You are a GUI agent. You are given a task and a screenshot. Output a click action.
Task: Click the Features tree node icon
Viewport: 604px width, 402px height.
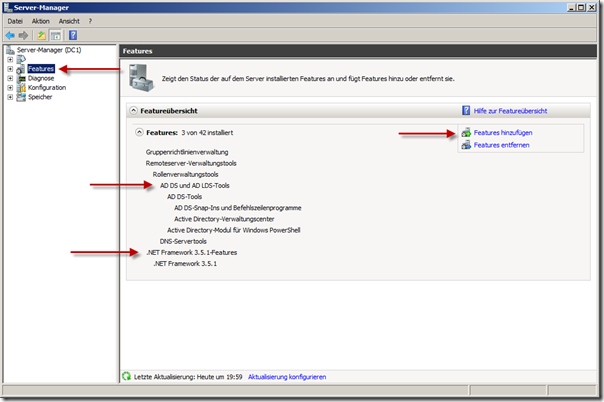(x=21, y=69)
